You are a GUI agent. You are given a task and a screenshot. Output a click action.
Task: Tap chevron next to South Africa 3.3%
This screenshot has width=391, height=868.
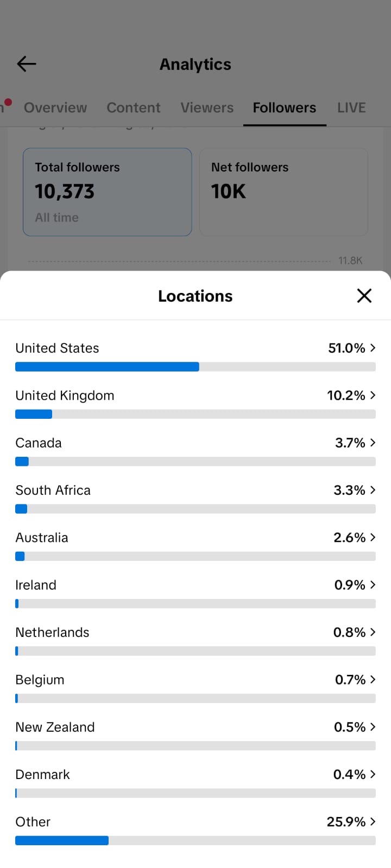pos(373,490)
